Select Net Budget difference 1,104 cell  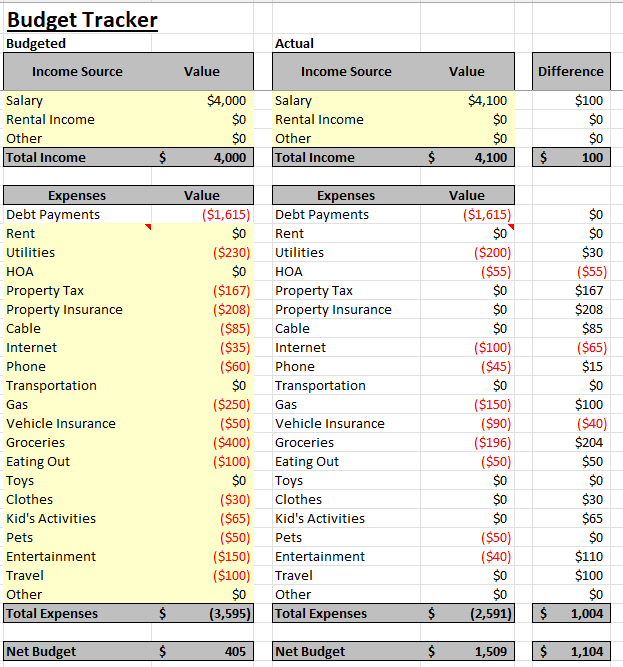coord(571,651)
